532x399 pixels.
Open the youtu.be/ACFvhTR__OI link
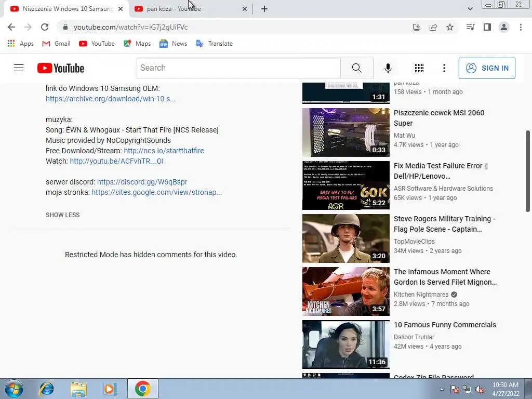pyautogui.click(x=117, y=161)
